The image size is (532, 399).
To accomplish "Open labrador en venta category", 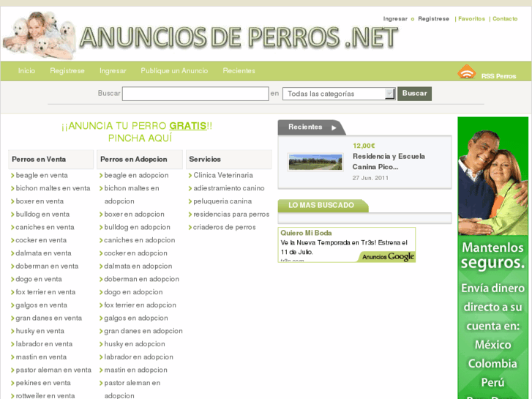I will pyautogui.click(x=44, y=343).
